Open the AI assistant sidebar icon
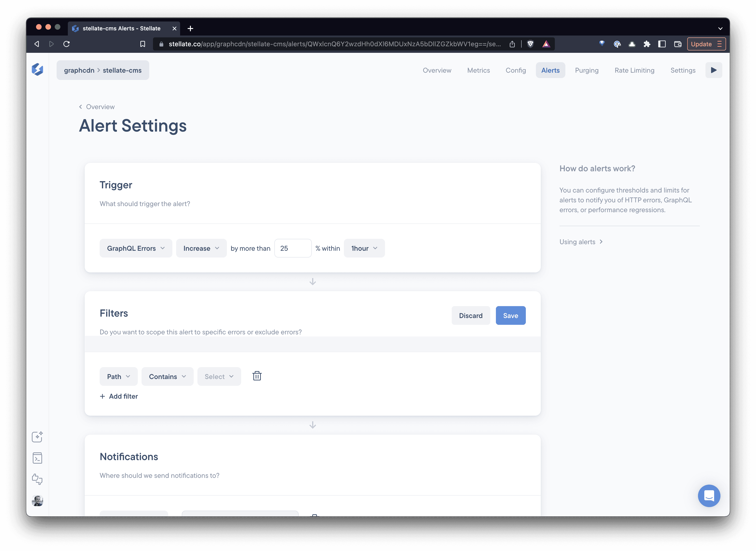This screenshot has height=551, width=756. click(x=37, y=437)
